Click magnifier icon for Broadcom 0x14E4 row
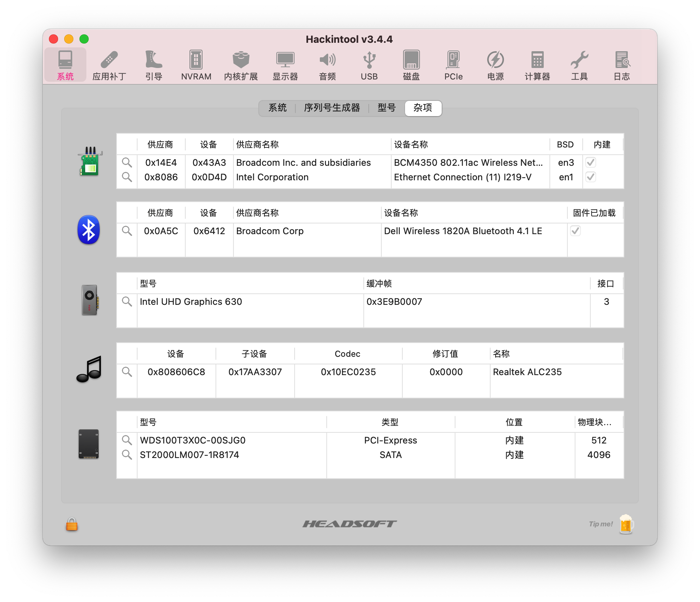 [127, 162]
